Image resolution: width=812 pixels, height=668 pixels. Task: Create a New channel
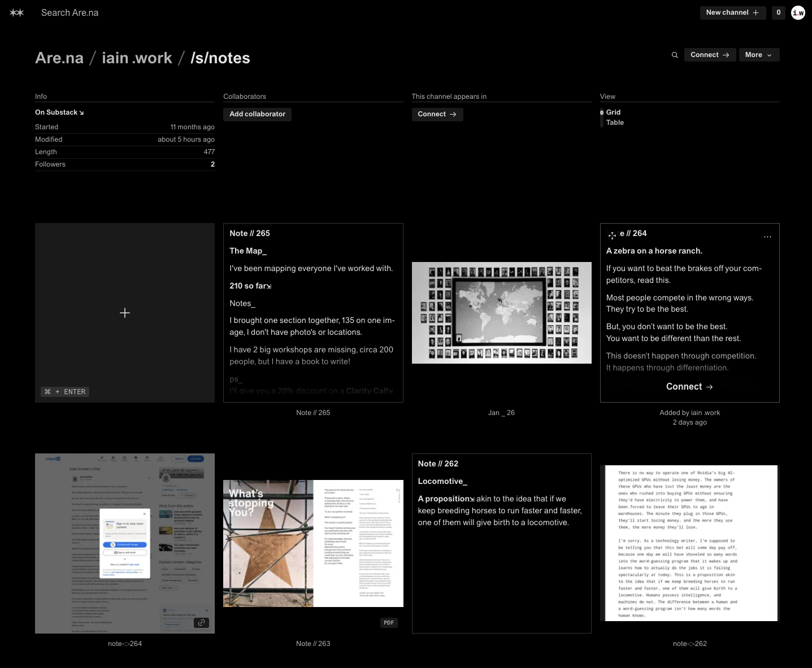[x=732, y=12]
